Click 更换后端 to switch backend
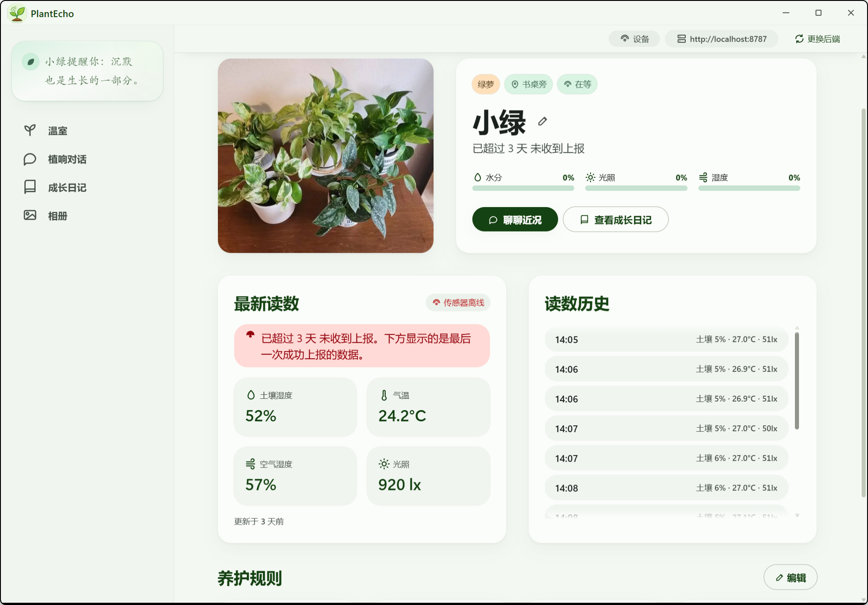This screenshot has width=868, height=605. (x=817, y=39)
